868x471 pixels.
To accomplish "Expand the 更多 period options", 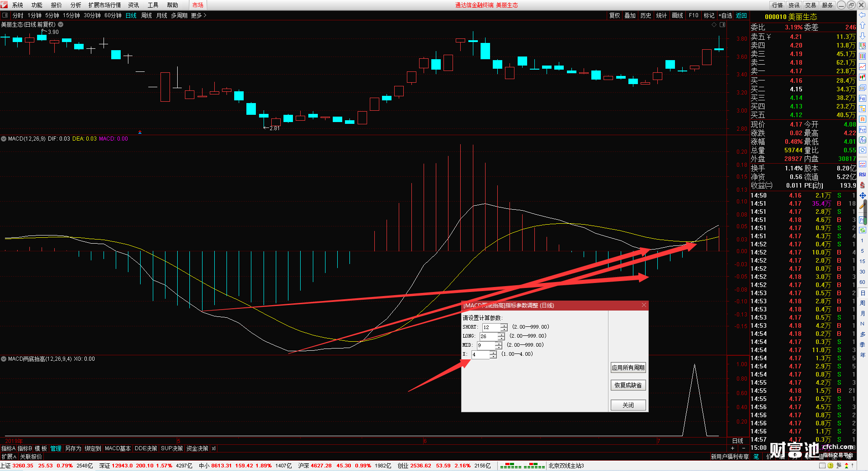I will pyautogui.click(x=199, y=15).
